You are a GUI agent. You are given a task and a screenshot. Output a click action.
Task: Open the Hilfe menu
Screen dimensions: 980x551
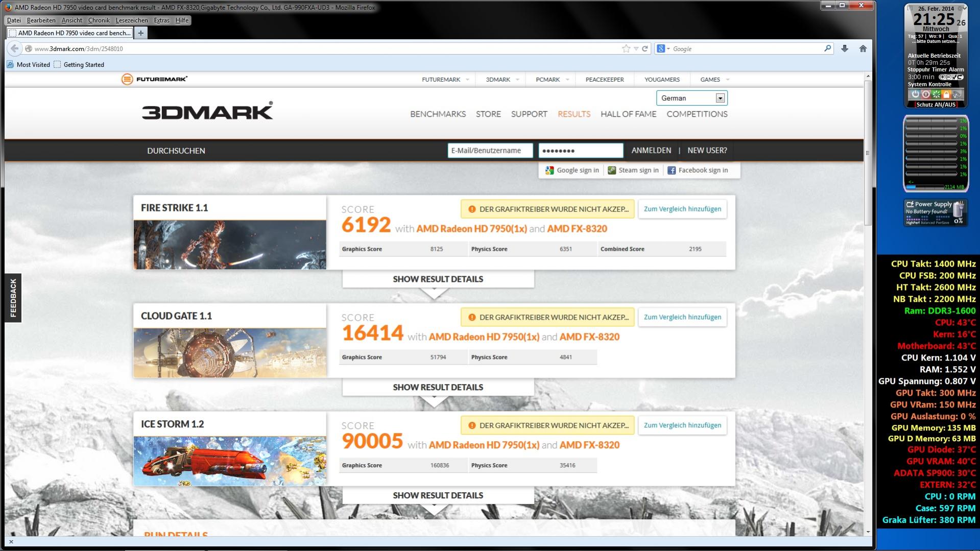coord(182,20)
